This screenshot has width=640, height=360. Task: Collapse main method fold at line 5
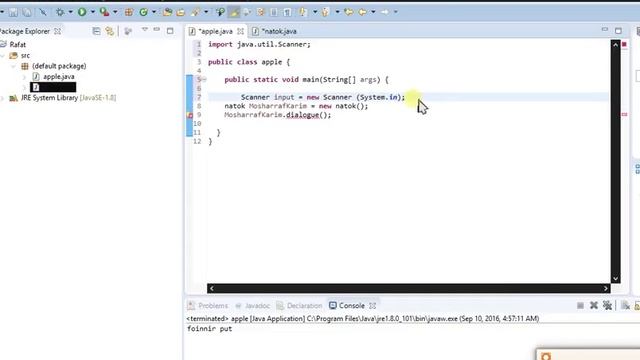coord(204,79)
